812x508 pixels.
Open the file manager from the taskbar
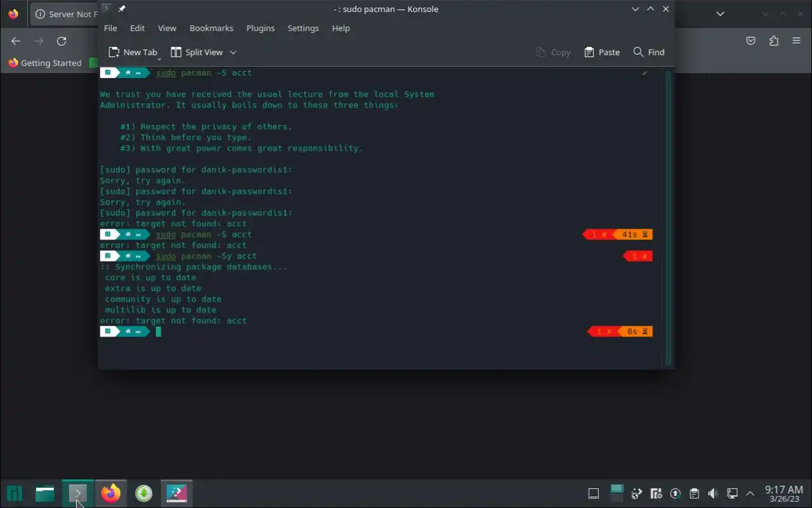coord(45,493)
